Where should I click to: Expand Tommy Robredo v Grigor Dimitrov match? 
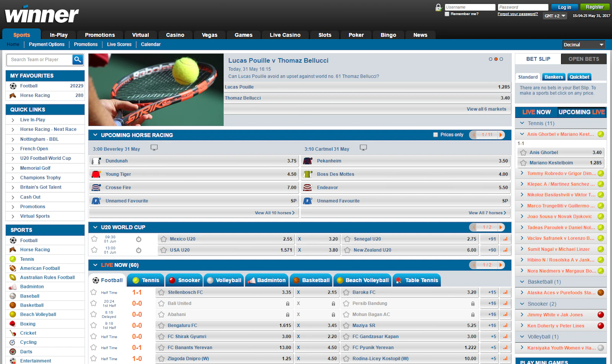522,173
